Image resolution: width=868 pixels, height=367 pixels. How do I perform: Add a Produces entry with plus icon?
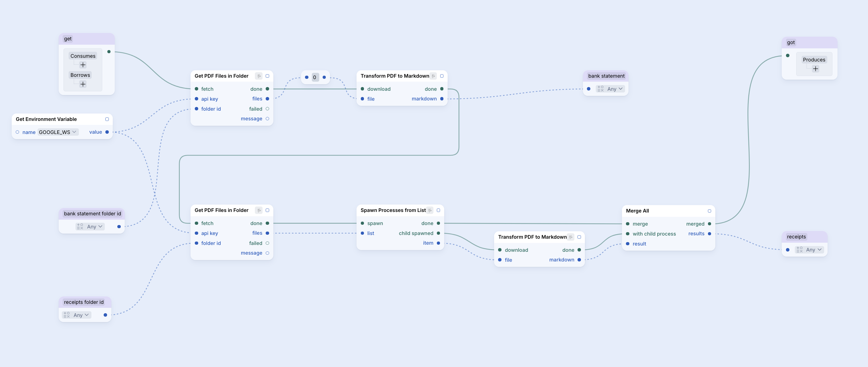tap(815, 69)
